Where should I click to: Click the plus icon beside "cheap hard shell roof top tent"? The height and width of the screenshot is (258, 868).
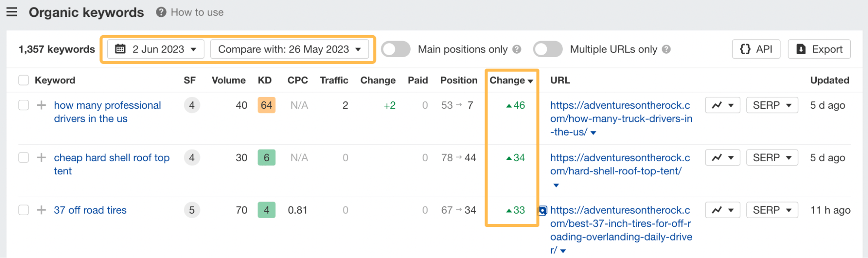tap(41, 157)
